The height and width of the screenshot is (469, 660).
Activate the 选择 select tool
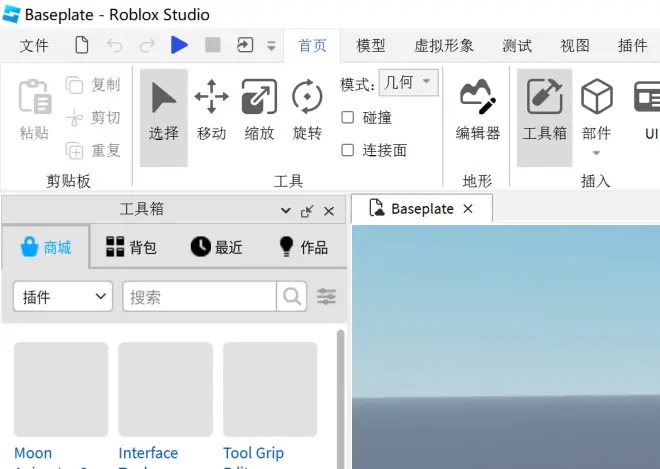pos(164,117)
